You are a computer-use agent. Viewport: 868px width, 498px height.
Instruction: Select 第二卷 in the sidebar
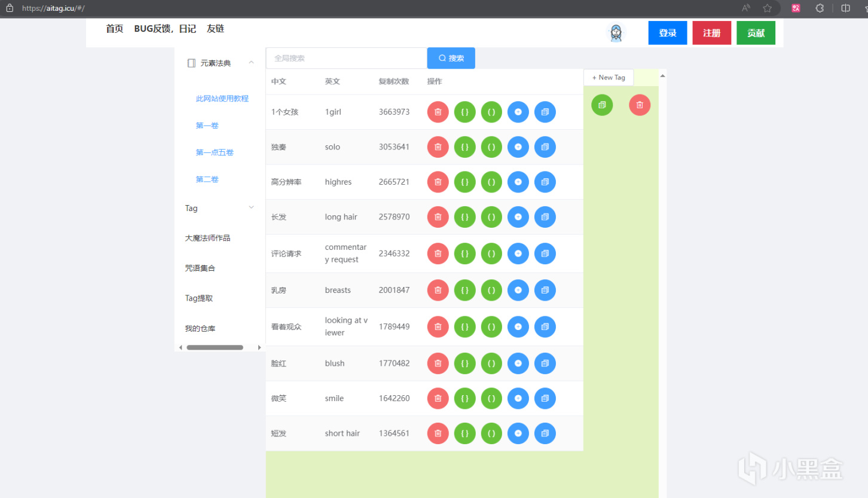tap(207, 179)
